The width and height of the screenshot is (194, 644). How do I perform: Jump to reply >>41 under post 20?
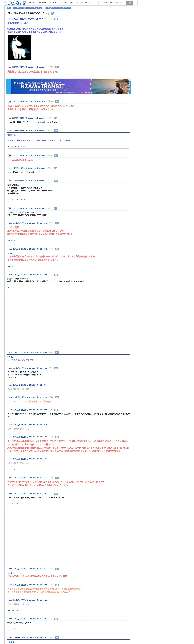[x=13, y=469]
